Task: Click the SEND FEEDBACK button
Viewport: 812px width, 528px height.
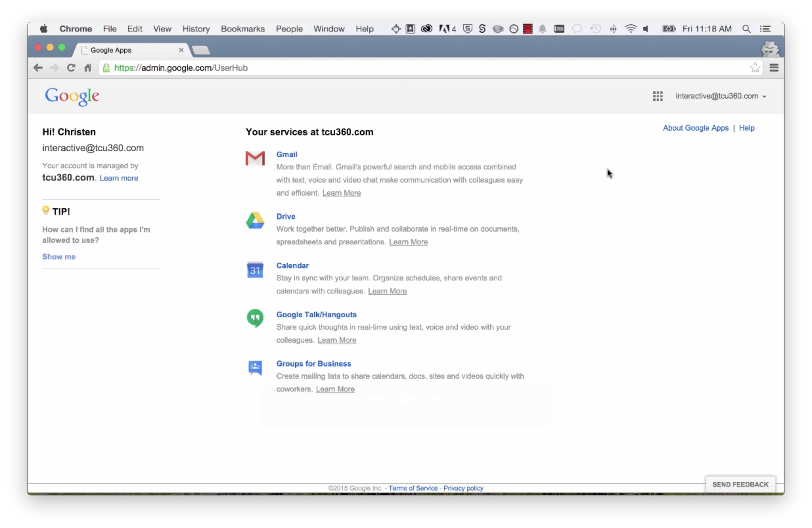Action: (x=740, y=484)
